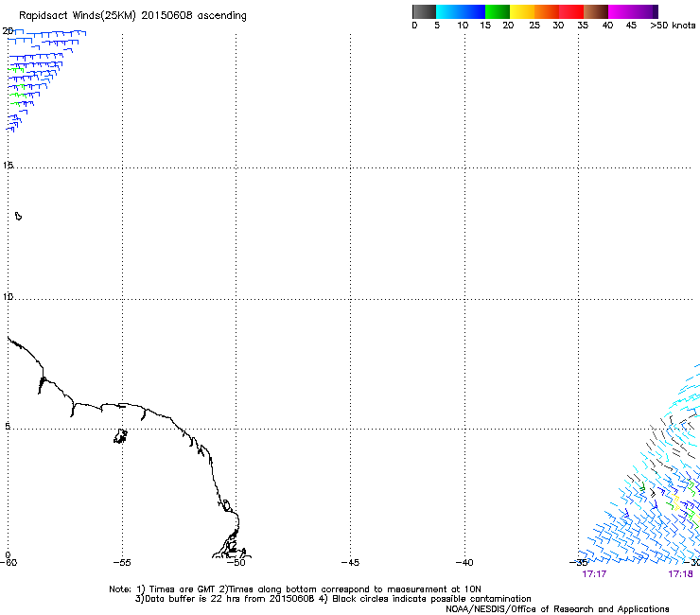Click the '-45' longitude axis label
Screen dimensions: 700x615
pos(350,562)
